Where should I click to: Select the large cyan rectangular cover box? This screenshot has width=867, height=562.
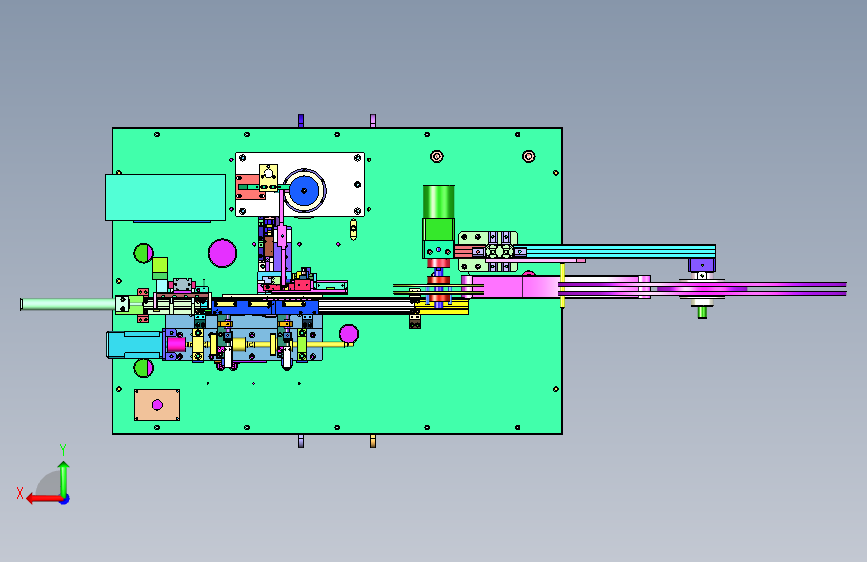(x=165, y=197)
